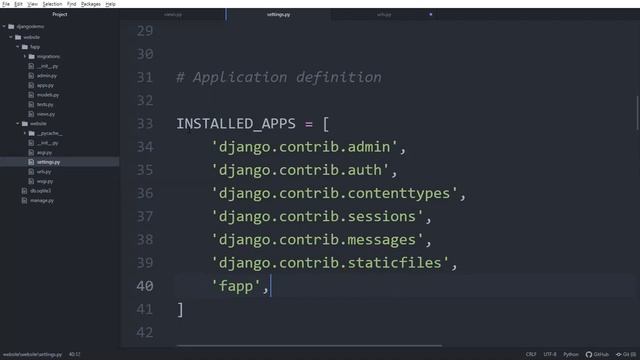Click cursor position 40:12 in status bar
This screenshot has width=640, height=360.
[75, 354]
